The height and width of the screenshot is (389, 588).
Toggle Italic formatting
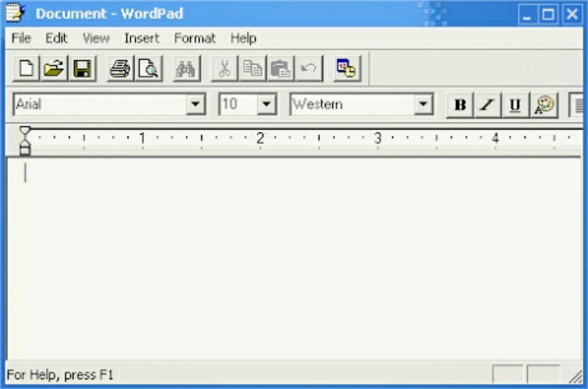coord(487,106)
